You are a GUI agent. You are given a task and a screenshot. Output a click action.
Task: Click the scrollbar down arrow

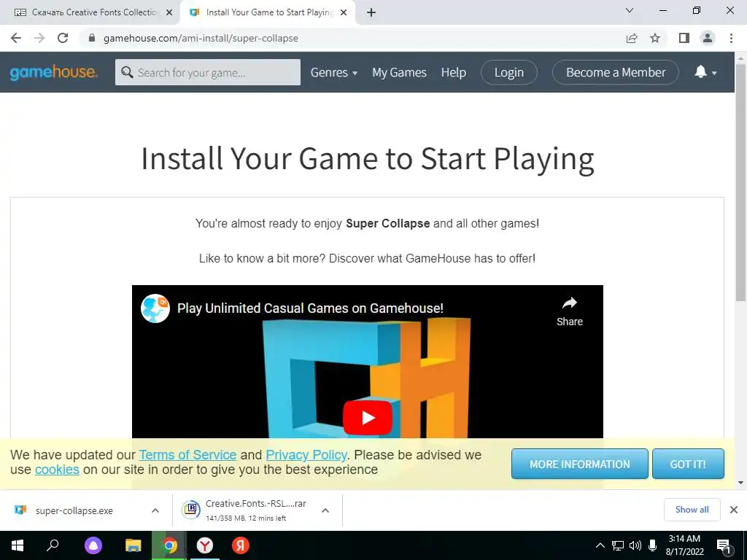(x=740, y=483)
